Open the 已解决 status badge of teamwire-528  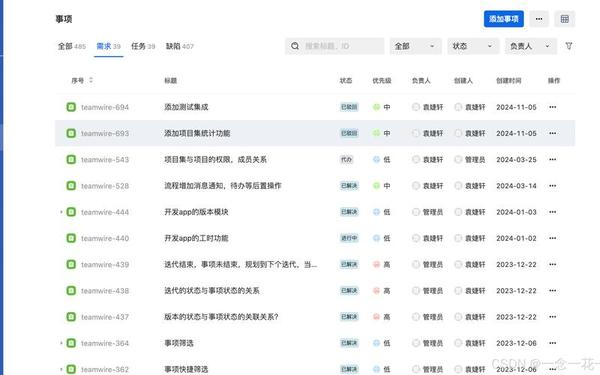(x=349, y=186)
